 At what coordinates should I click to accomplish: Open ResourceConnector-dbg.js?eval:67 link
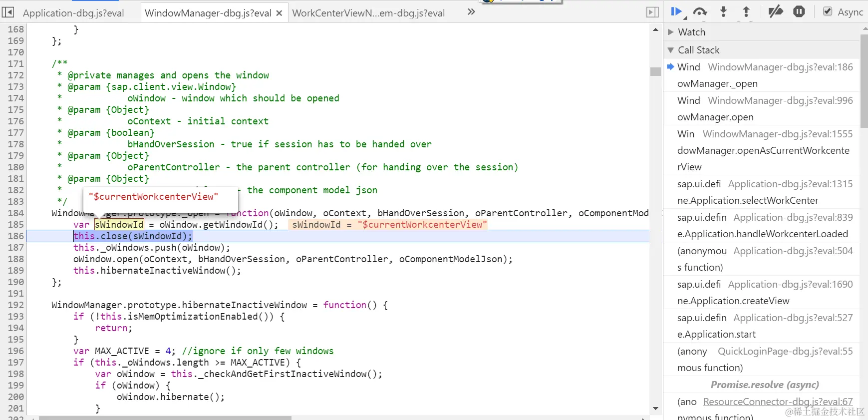[x=778, y=402]
